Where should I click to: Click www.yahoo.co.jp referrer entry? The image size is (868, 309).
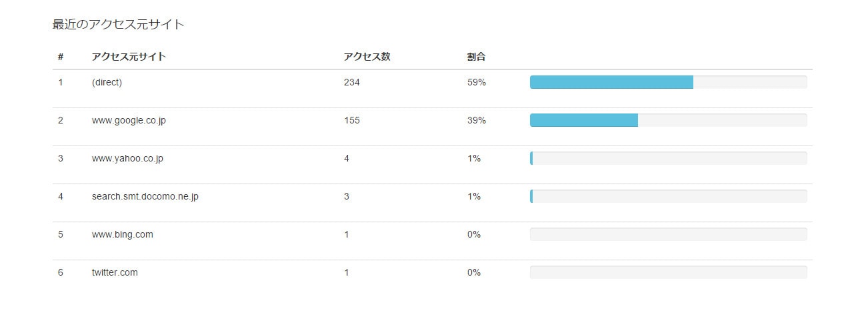(x=127, y=158)
